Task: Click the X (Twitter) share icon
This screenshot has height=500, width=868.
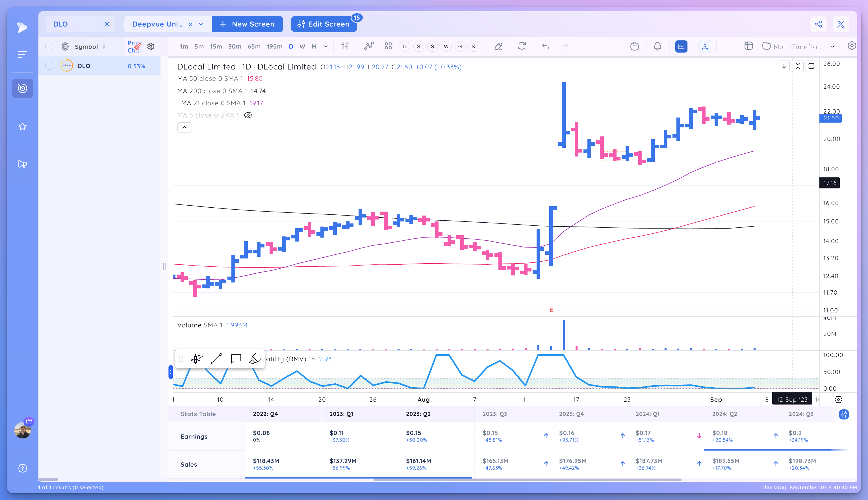Action: click(841, 24)
